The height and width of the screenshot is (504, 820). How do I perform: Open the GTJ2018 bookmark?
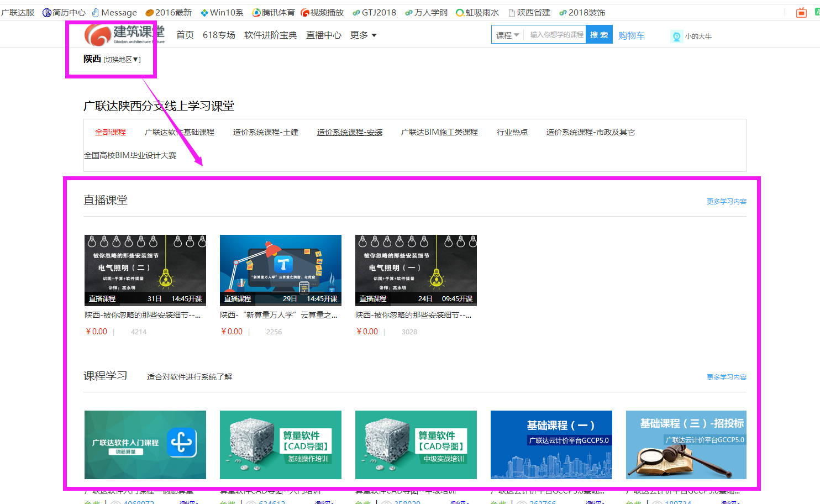(x=374, y=12)
